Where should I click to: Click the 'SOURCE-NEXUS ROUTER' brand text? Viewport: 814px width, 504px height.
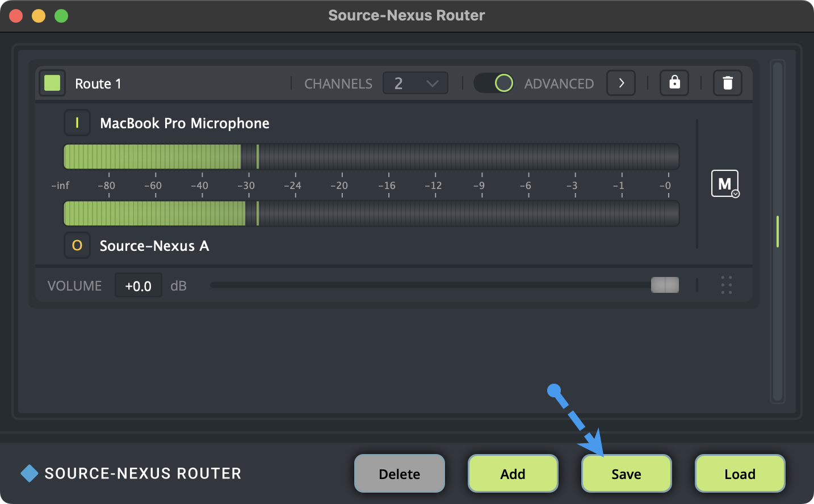pos(143,473)
